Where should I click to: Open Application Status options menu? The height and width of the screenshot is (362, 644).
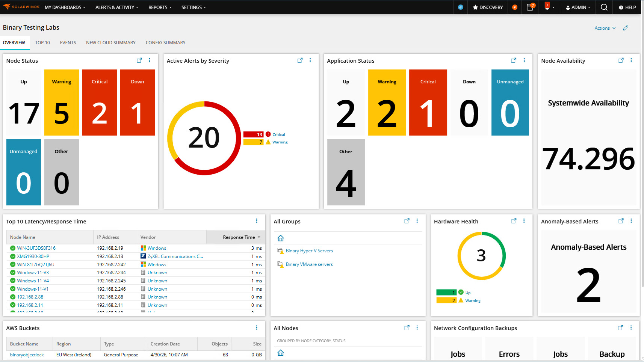click(x=524, y=60)
